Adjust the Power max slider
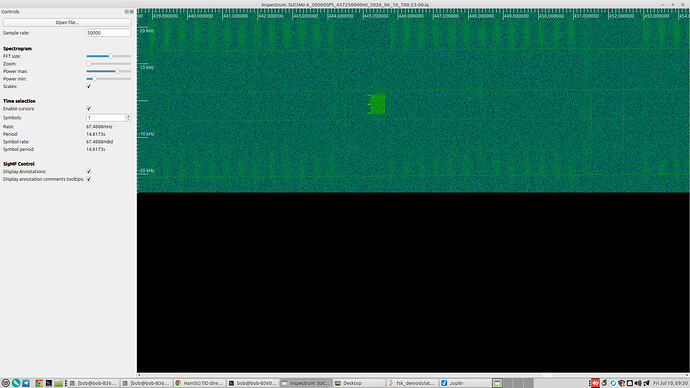The height and width of the screenshot is (388, 690). coord(108,71)
